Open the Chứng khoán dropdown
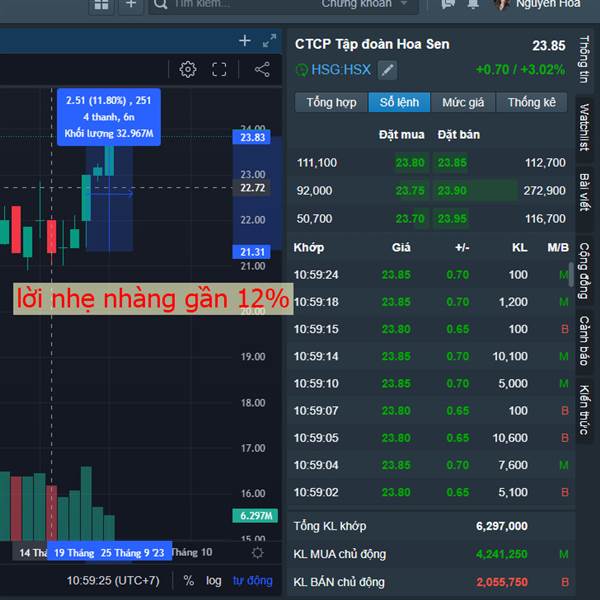 pyautogui.click(x=364, y=4)
